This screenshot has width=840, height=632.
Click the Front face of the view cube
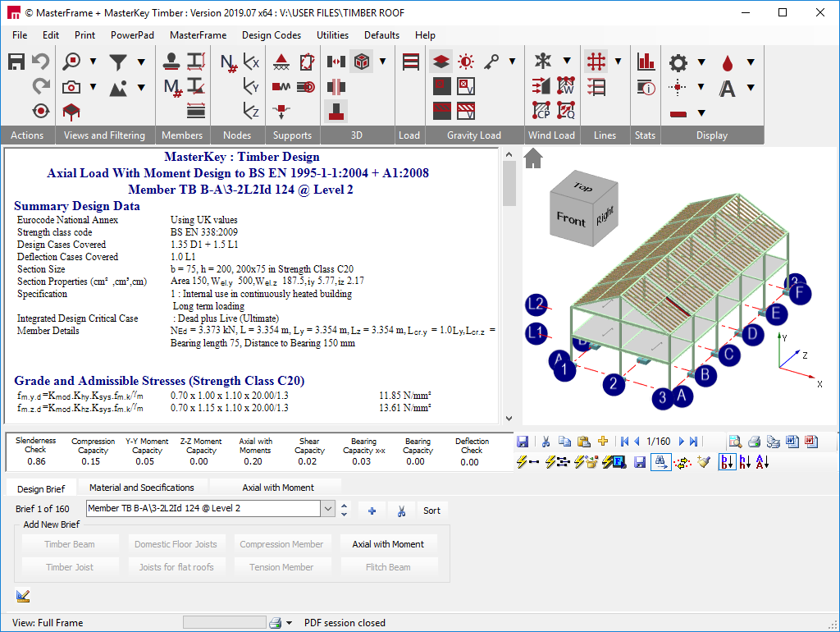coord(571,219)
